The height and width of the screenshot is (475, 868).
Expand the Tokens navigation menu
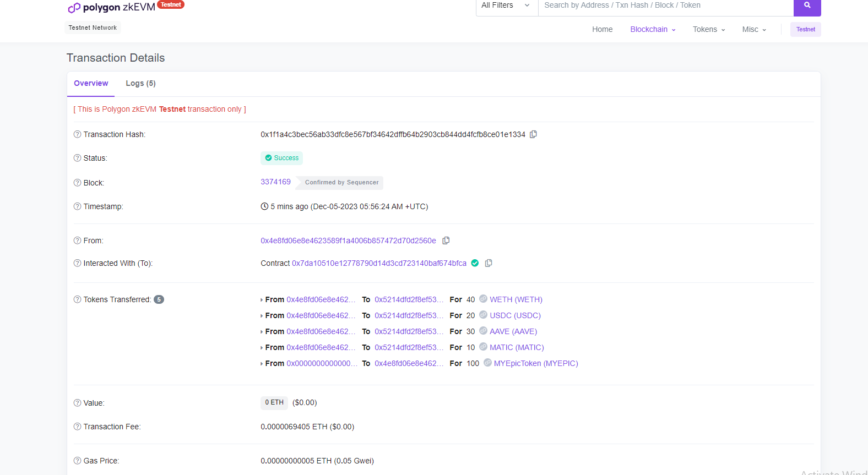(x=709, y=29)
